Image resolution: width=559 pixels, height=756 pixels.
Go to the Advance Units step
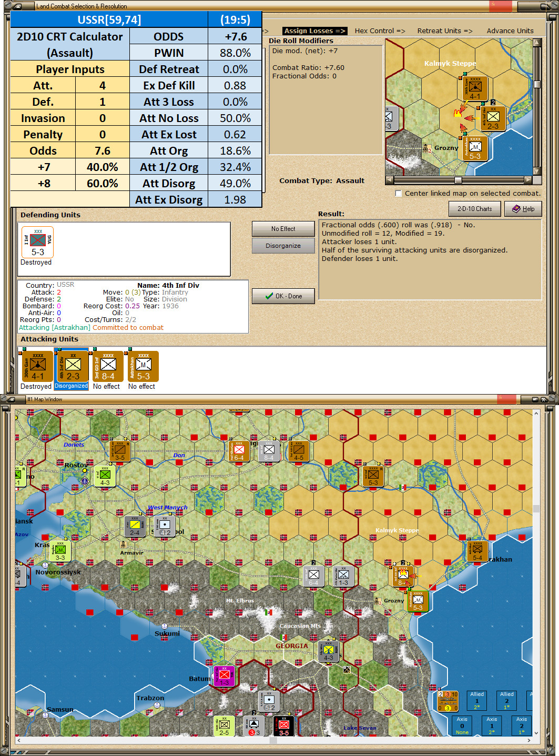point(510,31)
